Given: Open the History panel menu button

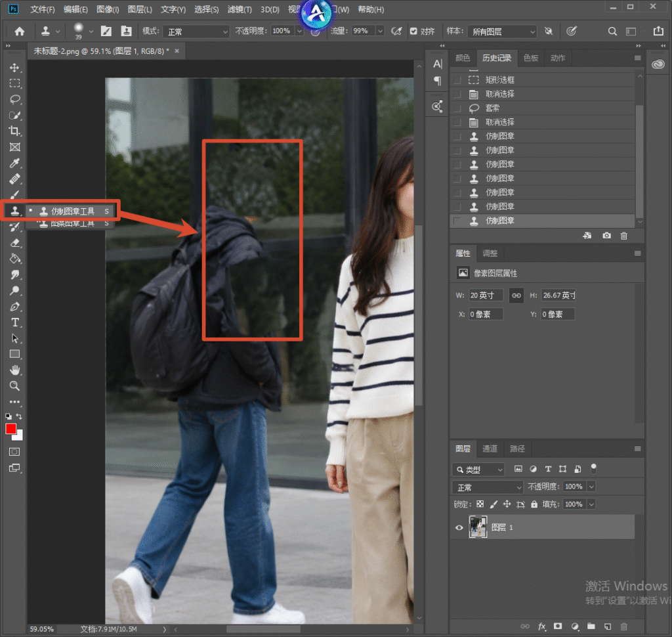Looking at the screenshot, I should click(x=638, y=58).
